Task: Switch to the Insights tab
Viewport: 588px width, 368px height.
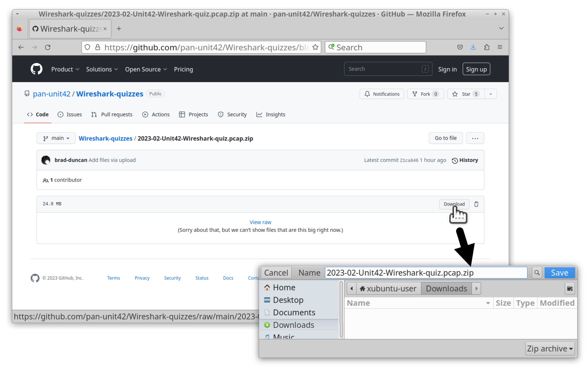Action: click(x=271, y=114)
